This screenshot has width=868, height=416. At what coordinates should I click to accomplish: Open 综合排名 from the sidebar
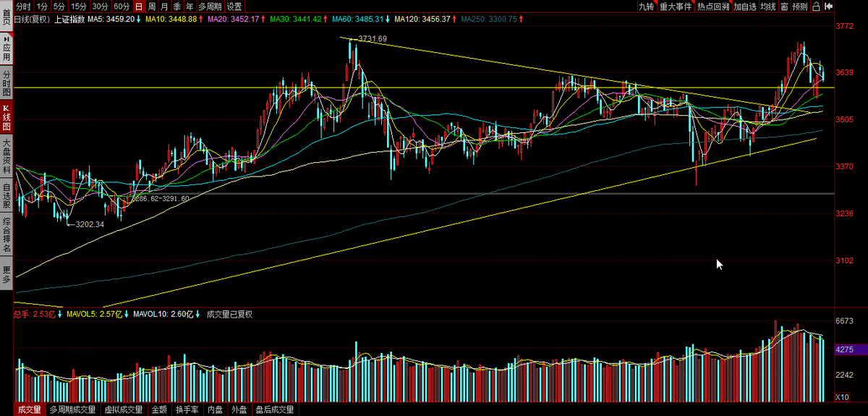tap(7, 234)
